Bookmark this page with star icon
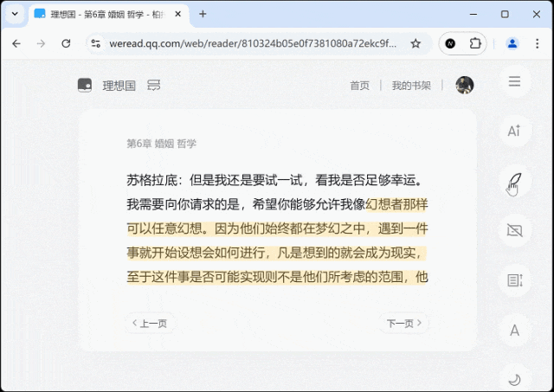The height and width of the screenshot is (392, 554). tap(415, 43)
